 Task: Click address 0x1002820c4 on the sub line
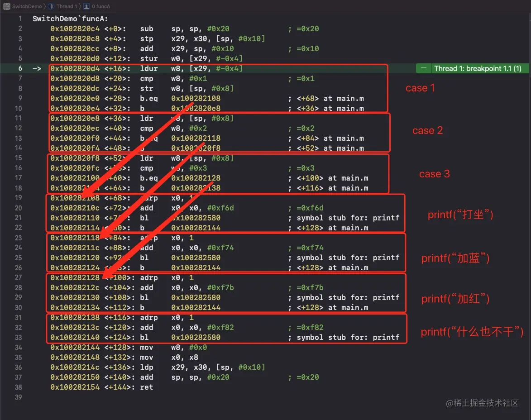point(75,29)
